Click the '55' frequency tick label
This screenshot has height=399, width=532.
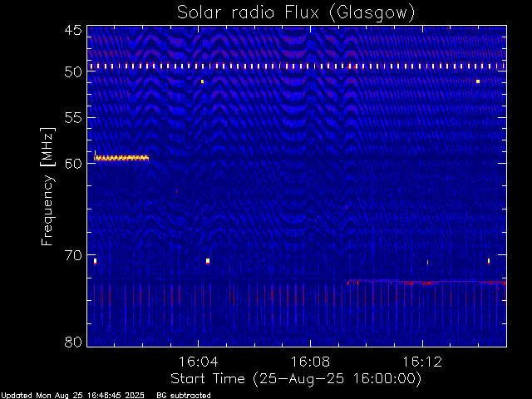click(x=73, y=118)
